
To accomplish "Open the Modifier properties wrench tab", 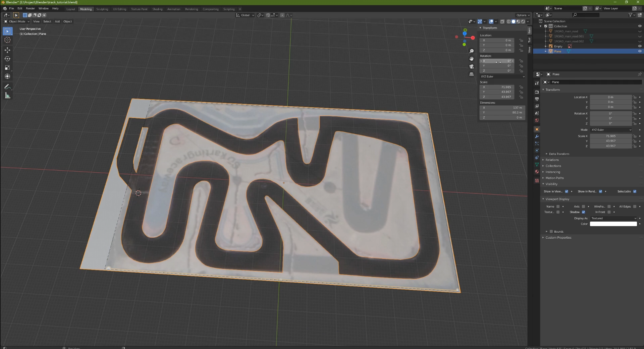I will 537,136.
